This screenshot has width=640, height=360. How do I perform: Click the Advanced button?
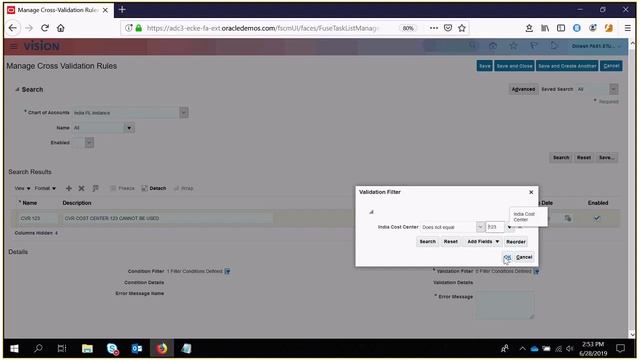click(523, 89)
